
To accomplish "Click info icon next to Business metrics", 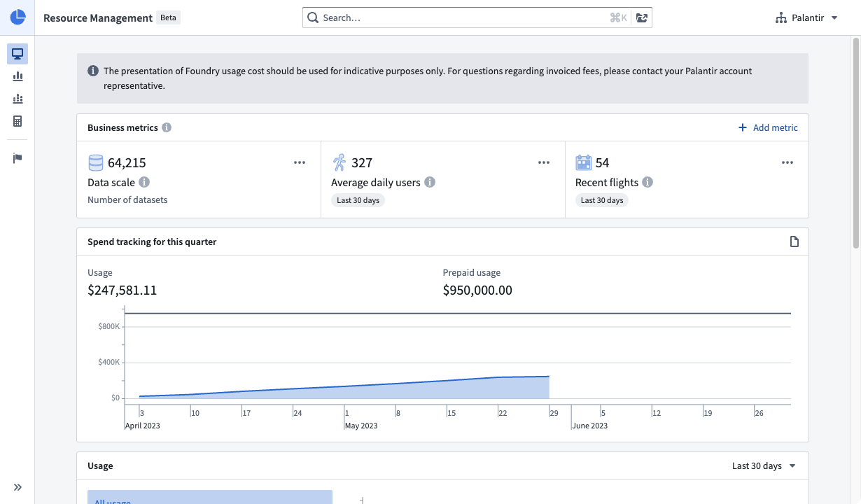I will coord(167,127).
